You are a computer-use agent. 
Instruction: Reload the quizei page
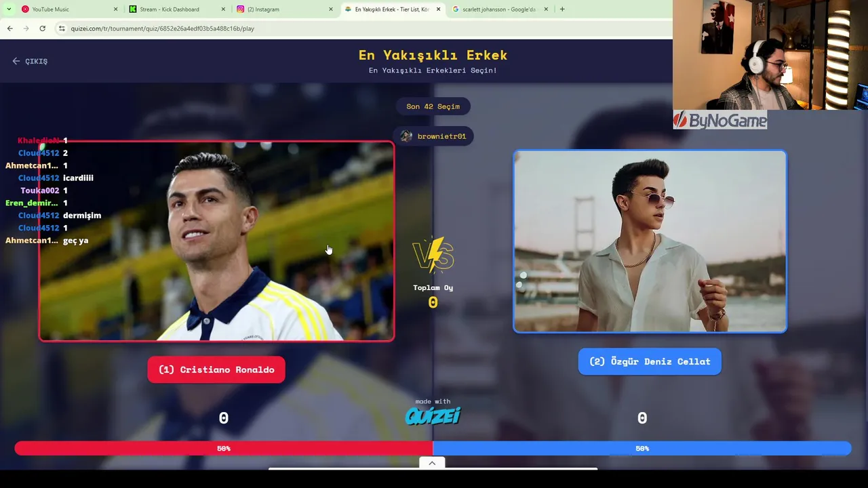(42, 28)
